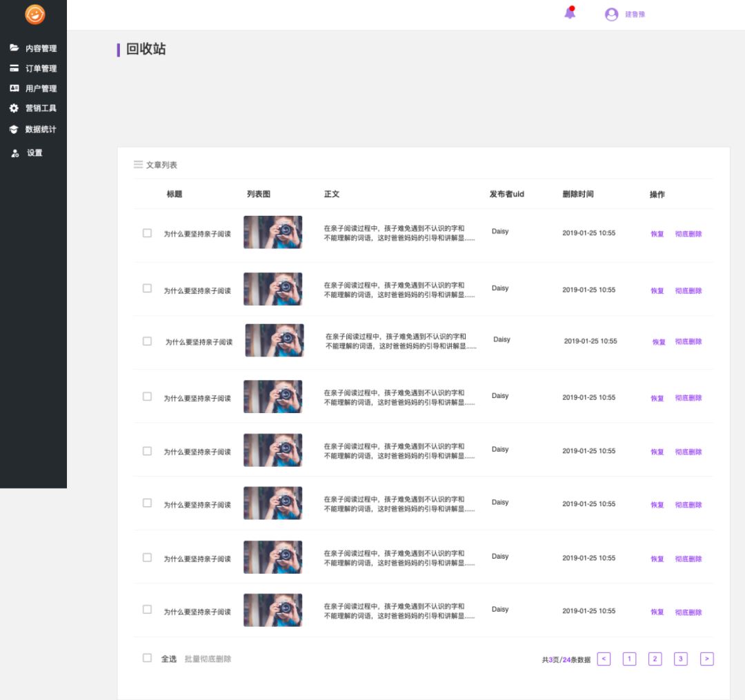Open the notification bell icon
Viewport: 745px width, 700px height.
(x=570, y=13)
